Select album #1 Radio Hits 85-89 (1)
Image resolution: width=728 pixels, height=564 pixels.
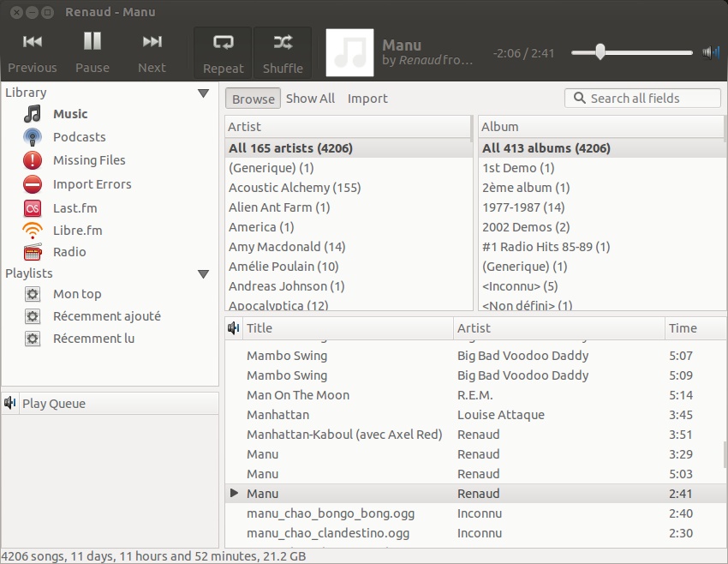coord(603,247)
